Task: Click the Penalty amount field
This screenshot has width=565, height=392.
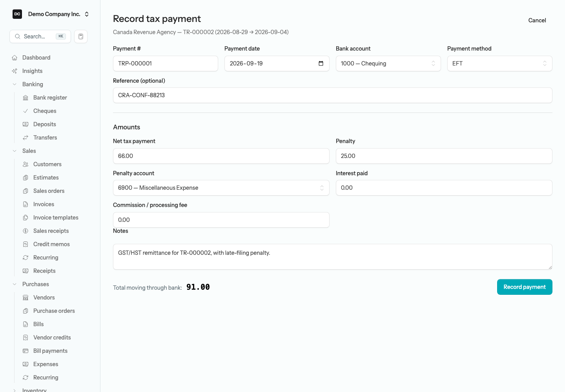Action: point(444,156)
